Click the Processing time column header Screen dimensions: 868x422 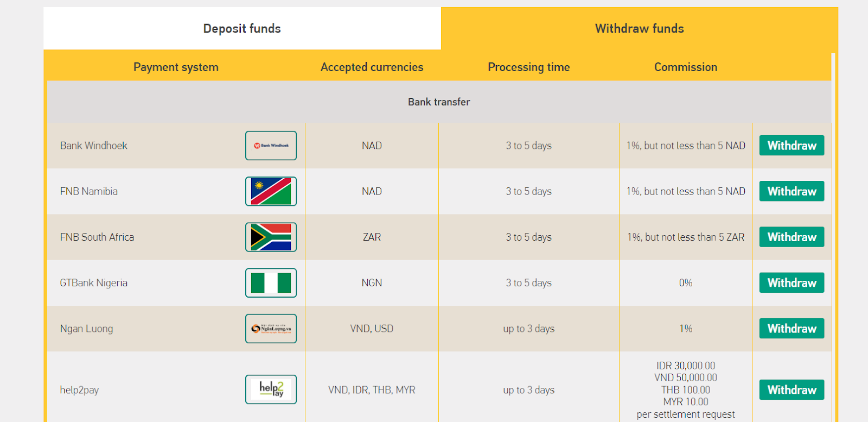[x=529, y=67]
